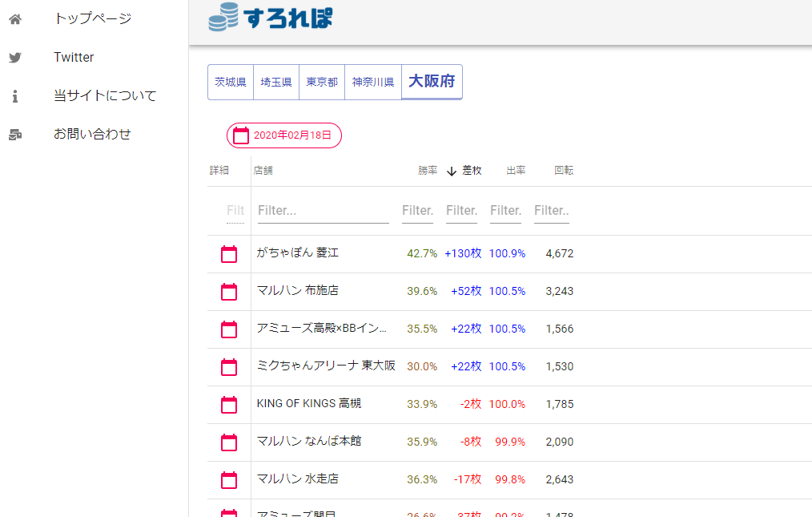
Task: Click store name アミューズ高殿×BBイン…
Action: [322, 329]
